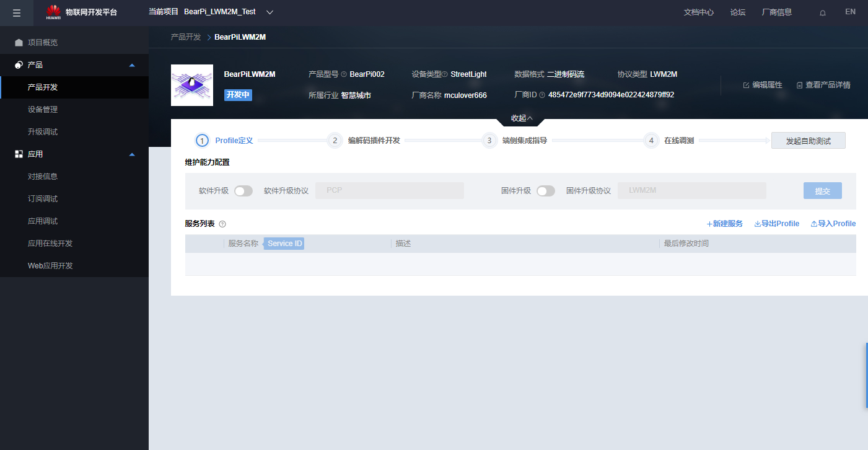Click the 开发中 status badge
The height and width of the screenshot is (450, 868).
(x=238, y=95)
